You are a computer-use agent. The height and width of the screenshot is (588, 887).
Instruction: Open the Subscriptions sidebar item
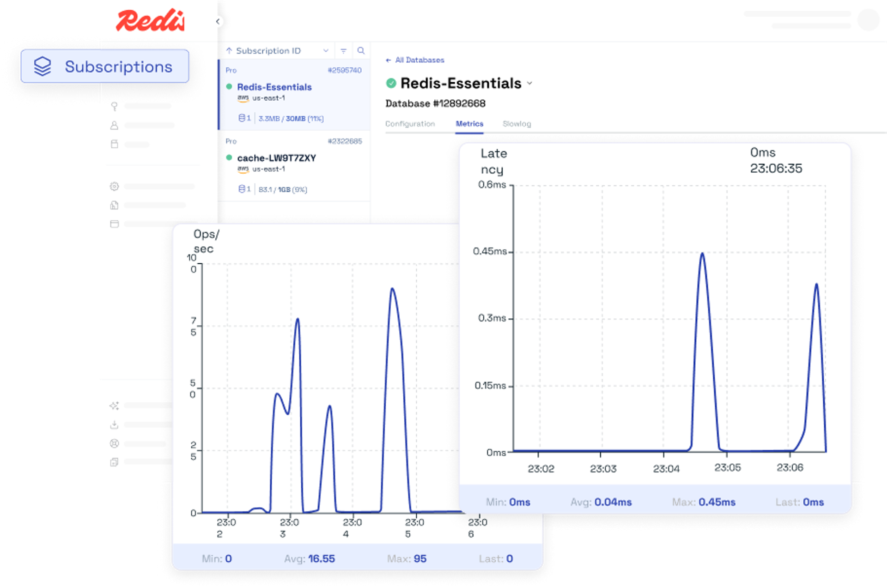(105, 66)
